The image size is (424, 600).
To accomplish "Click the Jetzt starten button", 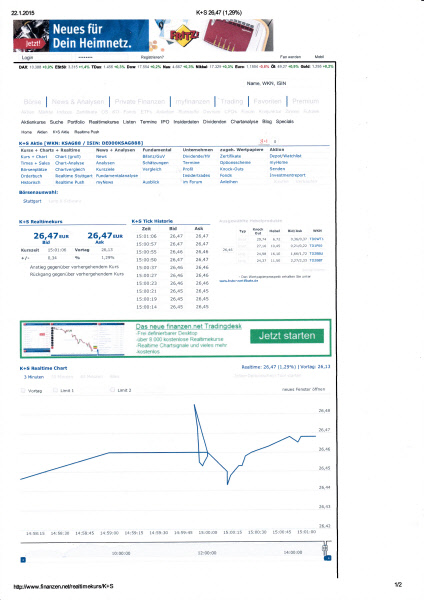I will tap(287, 336).
